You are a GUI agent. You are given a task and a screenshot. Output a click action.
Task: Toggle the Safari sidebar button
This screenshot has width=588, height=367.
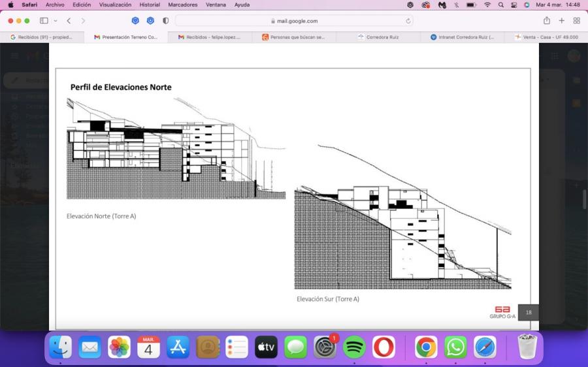44,21
